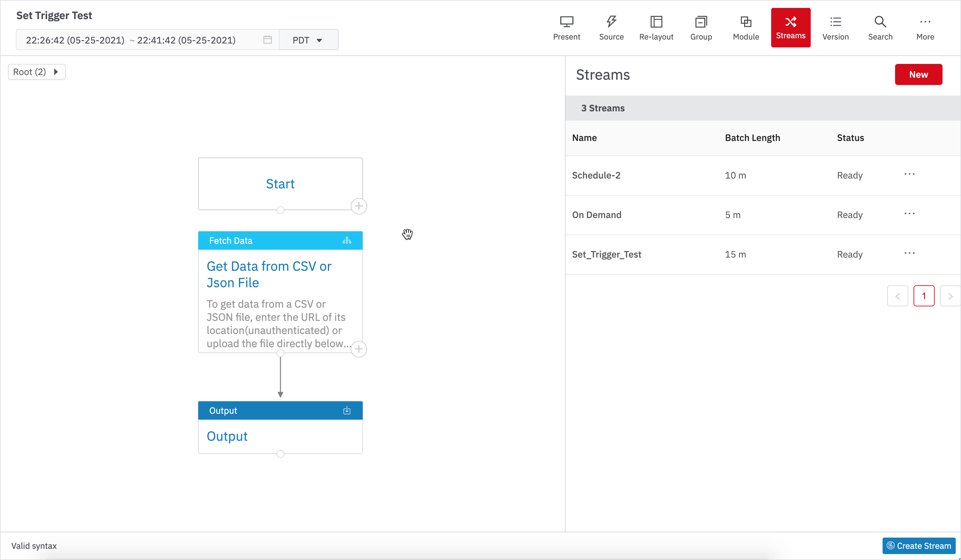This screenshot has width=961, height=560.
Task: Click the 15 m batch length value
Action: 735,255
